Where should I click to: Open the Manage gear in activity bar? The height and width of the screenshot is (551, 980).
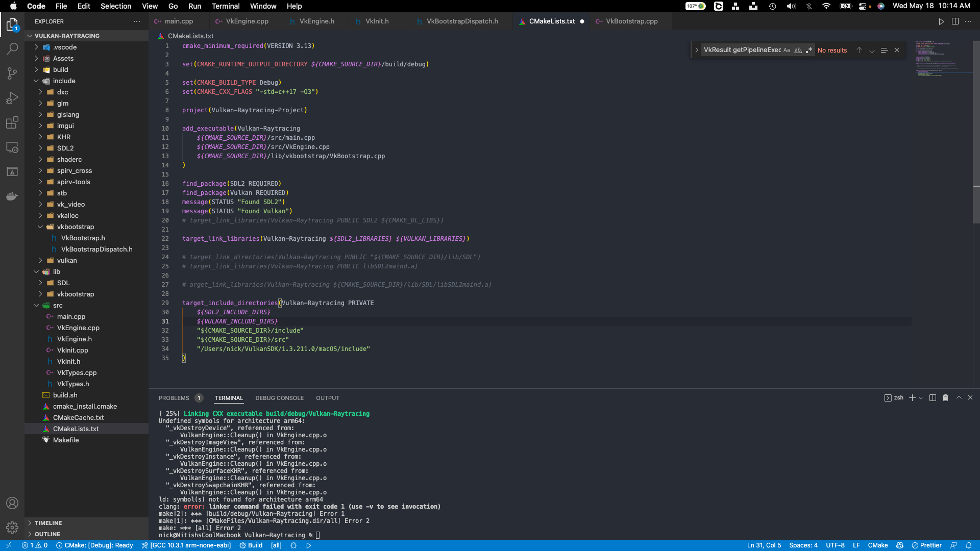point(12,527)
